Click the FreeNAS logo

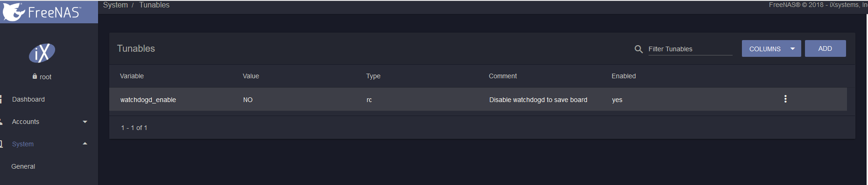pyautogui.click(x=42, y=12)
